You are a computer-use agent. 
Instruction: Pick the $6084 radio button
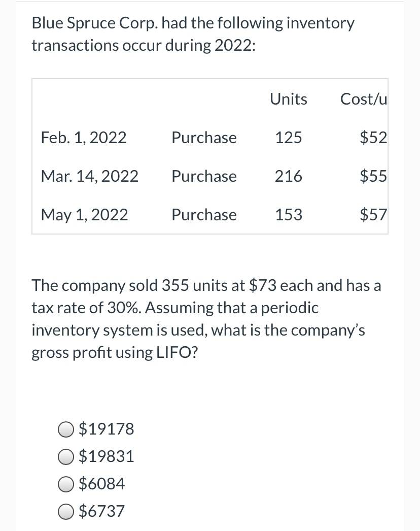click(x=65, y=484)
